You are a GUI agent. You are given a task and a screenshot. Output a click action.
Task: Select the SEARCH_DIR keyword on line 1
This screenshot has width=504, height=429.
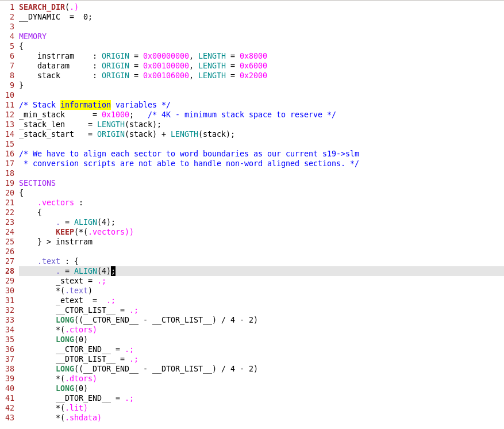coord(40,7)
